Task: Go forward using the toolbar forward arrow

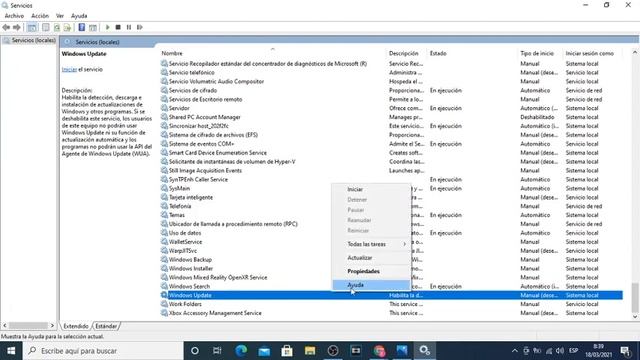Action: pyautogui.click(x=17, y=27)
